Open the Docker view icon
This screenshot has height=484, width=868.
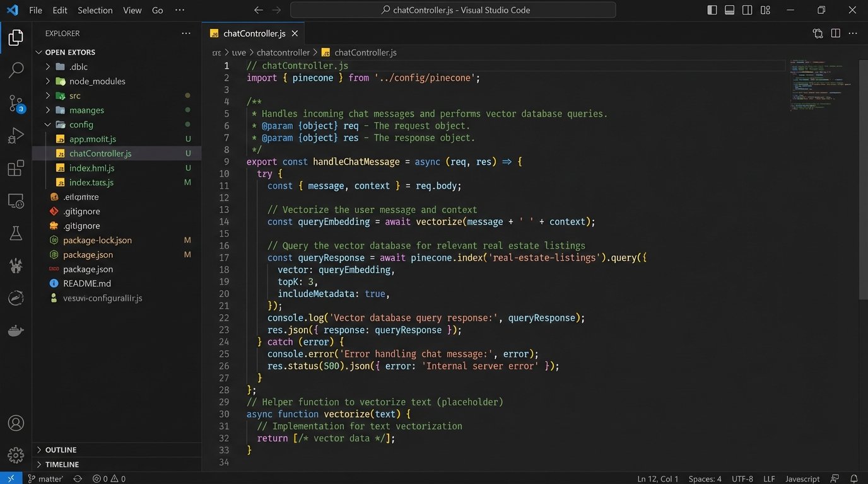pyautogui.click(x=16, y=331)
